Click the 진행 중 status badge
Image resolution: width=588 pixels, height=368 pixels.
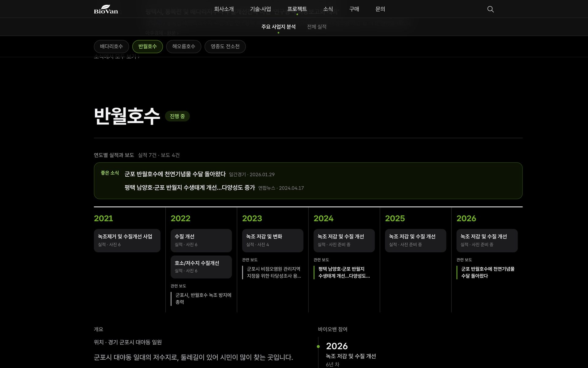pos(177,116)
